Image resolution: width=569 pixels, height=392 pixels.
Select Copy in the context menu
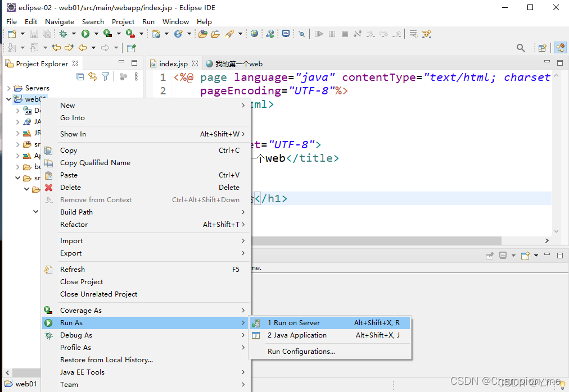(x=146, y=150)
